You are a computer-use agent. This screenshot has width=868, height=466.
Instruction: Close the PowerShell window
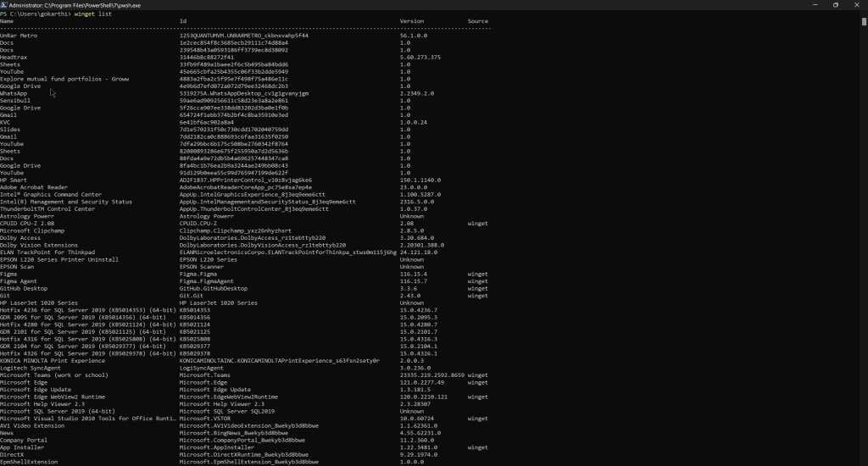pyautogui.click(x=856, y=4)
